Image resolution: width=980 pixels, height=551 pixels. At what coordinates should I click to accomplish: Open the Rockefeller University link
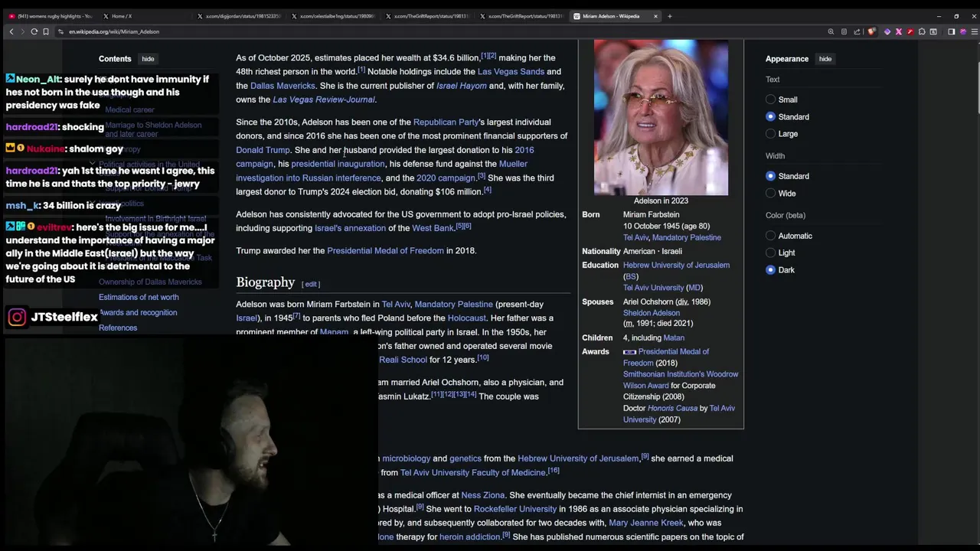pyautogui.click(x=514, y=509)
